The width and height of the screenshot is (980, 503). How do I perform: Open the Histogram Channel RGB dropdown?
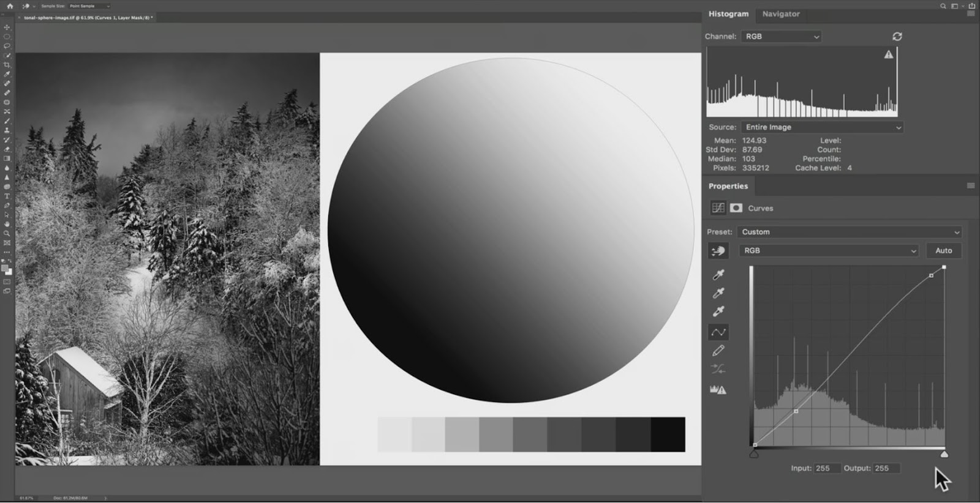pyautogui.click(x=781, y=37)
